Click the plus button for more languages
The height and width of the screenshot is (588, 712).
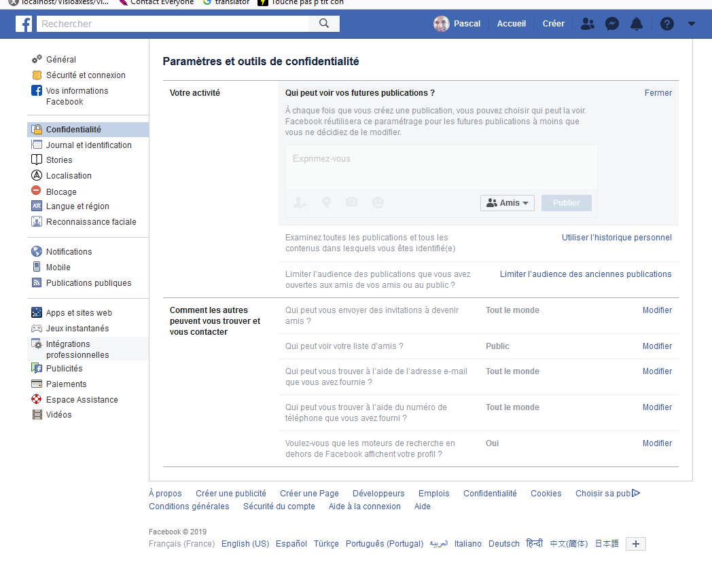tap(636, 544)
